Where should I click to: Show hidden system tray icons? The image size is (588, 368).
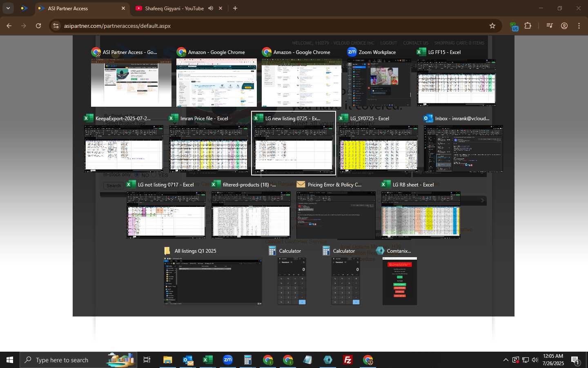click(506, 360)
